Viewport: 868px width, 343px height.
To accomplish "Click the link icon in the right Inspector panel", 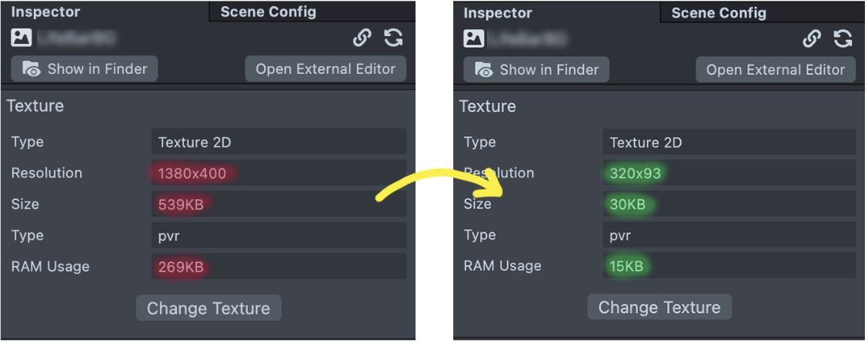I will tap(812, 38).
